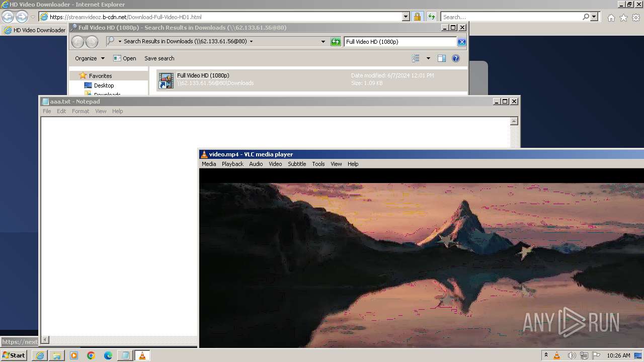Viewport: 644px width, 362px height.
Task: Click the IE Search box
Action: pos(512,17)
